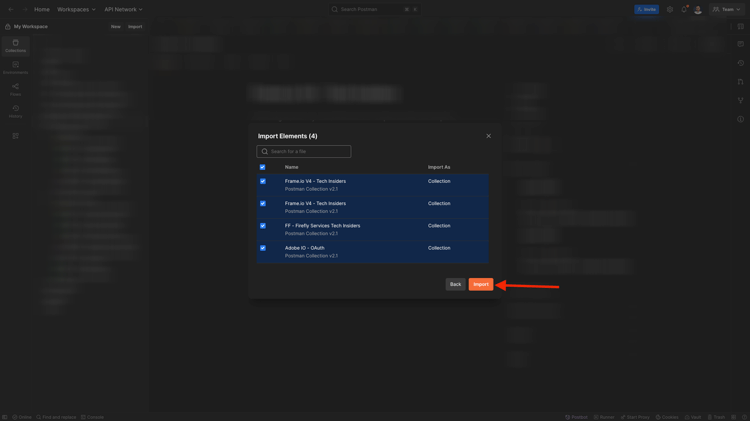Image resolution: width=750 pixels, height=421 pixels.
Task: Go back with the back arrow
Action: pos(11,9)
